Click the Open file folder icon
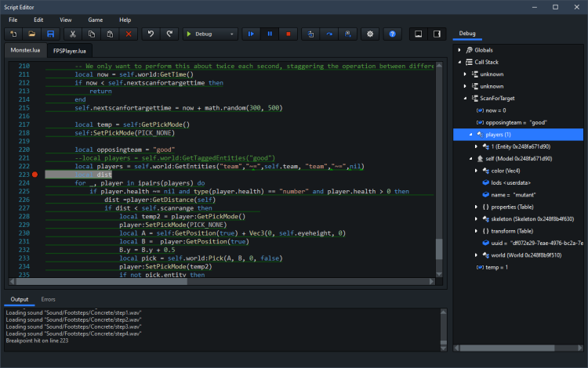 click(32, 34)
